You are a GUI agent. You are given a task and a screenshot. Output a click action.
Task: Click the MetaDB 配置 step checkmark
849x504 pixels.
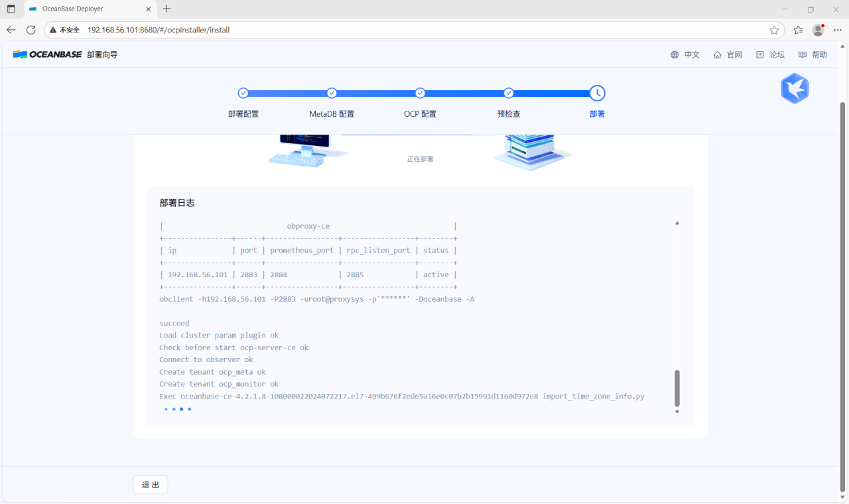pyautogui.click(x=332, y=94)
